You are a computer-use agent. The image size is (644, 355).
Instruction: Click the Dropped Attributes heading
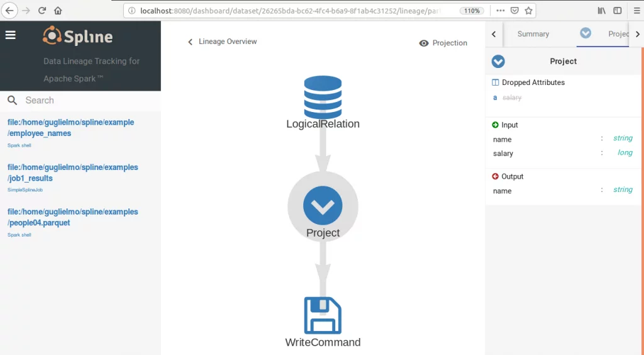[533, 82]
